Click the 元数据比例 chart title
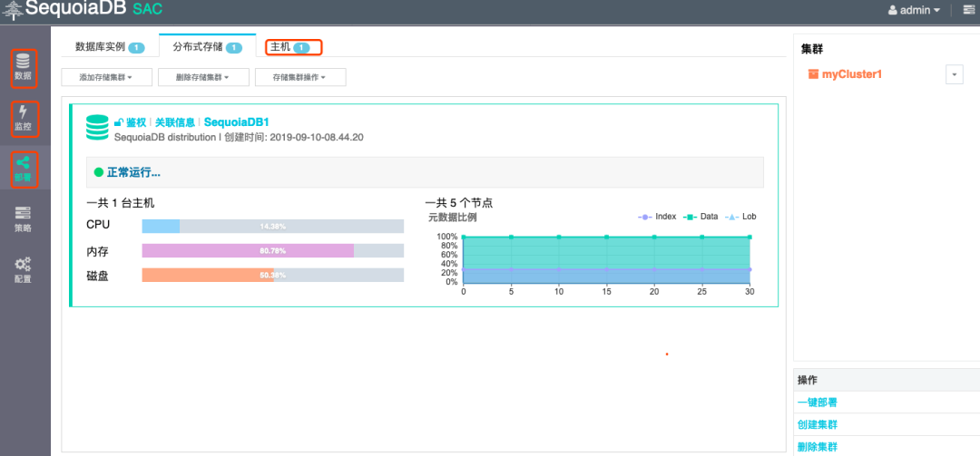Screen dimensions: 980x456 pyautogui.click(x=453, y=218)
